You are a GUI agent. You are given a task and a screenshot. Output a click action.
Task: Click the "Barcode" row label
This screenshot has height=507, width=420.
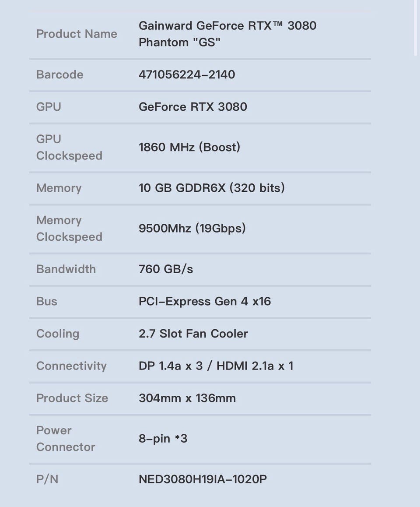[x=59, y=74]
